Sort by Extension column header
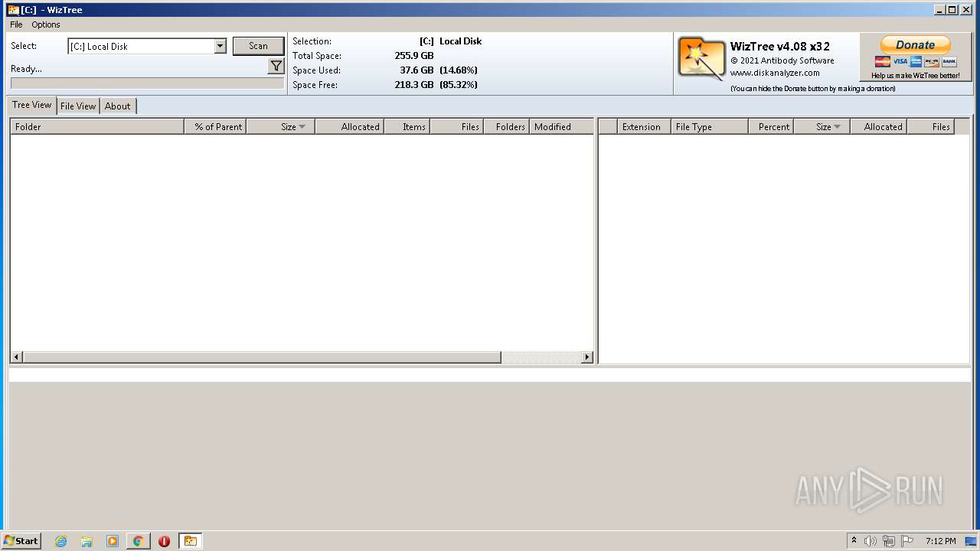Viewport: 980px width, 551px height. click(644, 126)
